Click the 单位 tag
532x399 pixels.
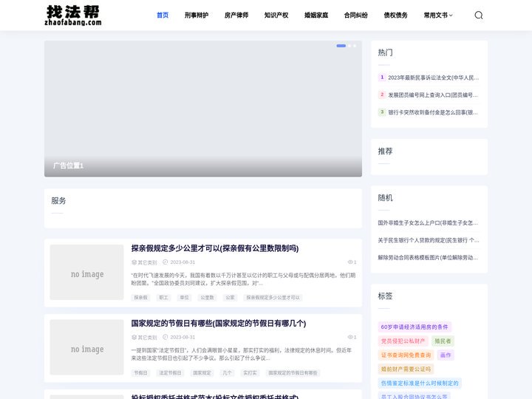(184, 298)
